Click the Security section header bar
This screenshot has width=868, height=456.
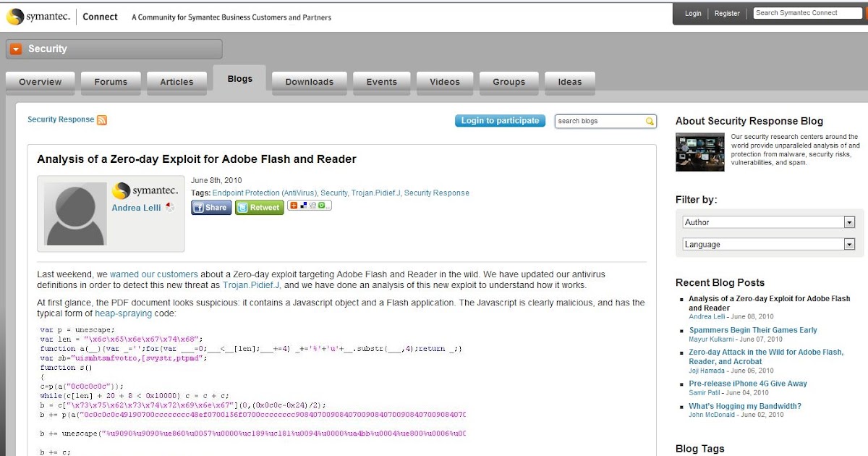coord(114,49)
